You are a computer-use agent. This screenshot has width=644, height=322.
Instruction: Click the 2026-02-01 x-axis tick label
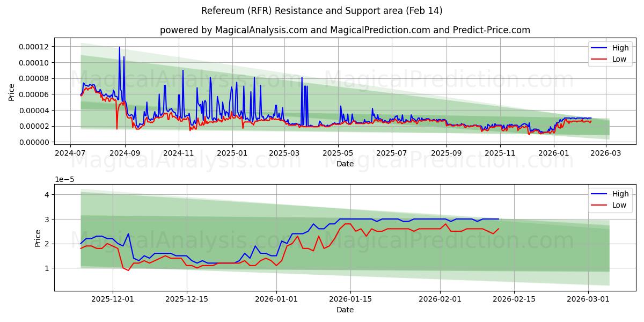click(x=441, y=299)
